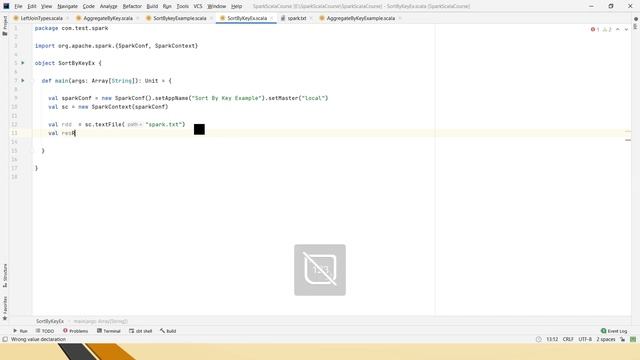Click main(args: Array[String]) breadcrumb
This screenshot has height=360, width=640.
click(x=100, y=321)
